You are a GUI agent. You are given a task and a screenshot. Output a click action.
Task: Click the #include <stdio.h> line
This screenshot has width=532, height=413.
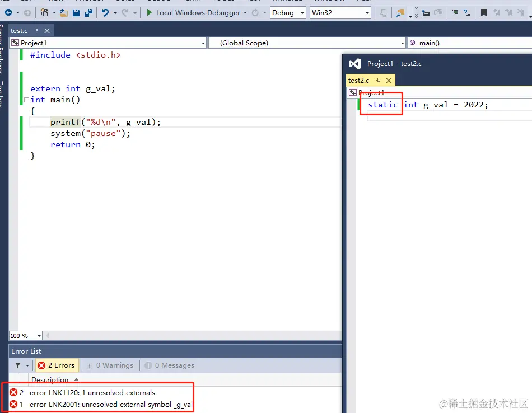coord(76,55)
